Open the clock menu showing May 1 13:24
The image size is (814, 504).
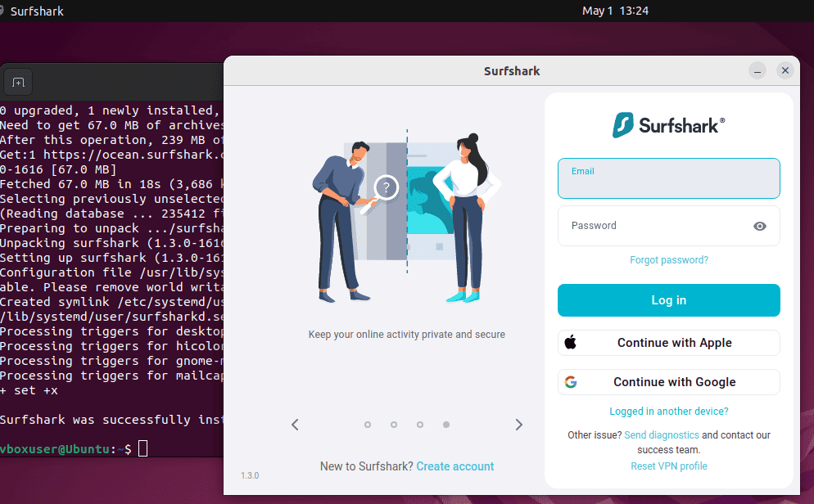click(615, 11)
